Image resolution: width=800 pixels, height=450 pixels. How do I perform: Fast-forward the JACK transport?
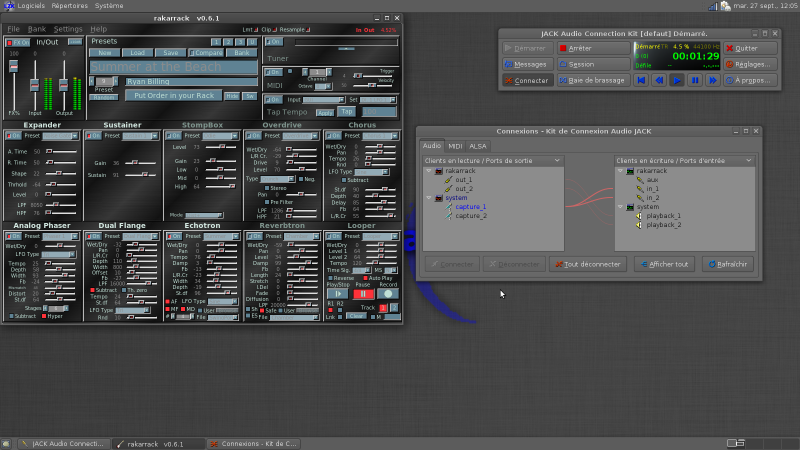[x=714, y=80]
